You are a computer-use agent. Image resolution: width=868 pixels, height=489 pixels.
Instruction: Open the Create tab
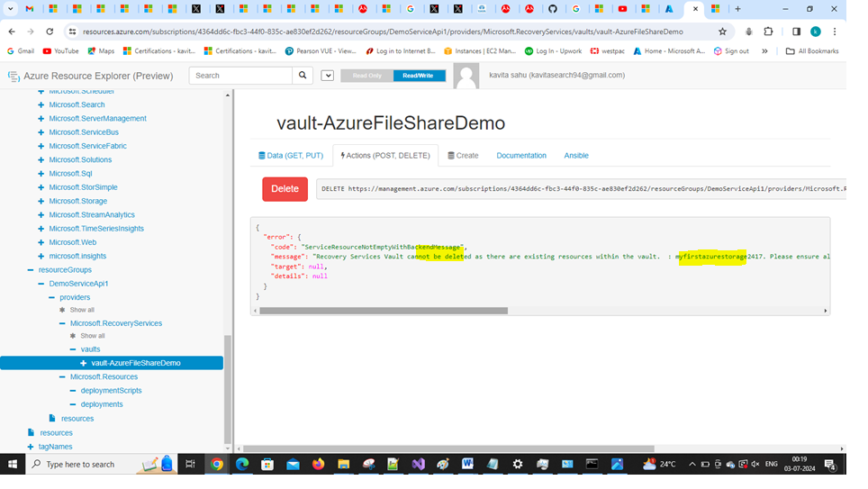click(463, 156)
